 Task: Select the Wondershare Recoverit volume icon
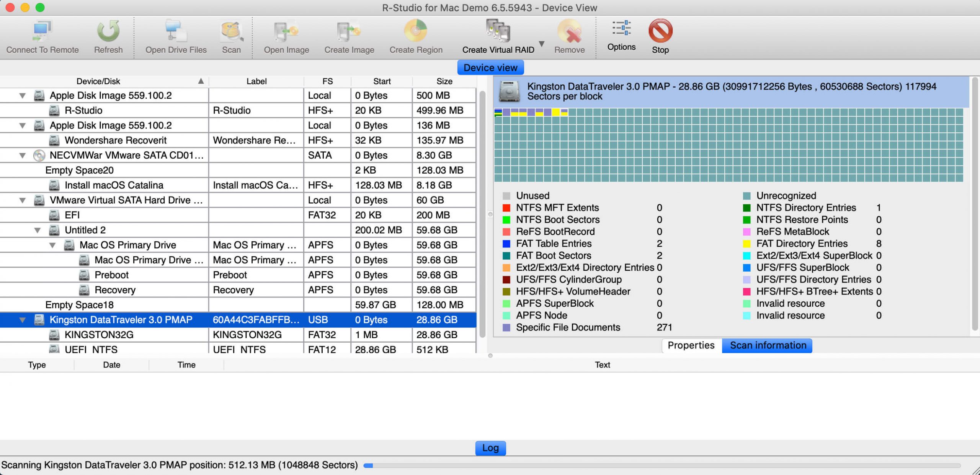pos(54,140)
